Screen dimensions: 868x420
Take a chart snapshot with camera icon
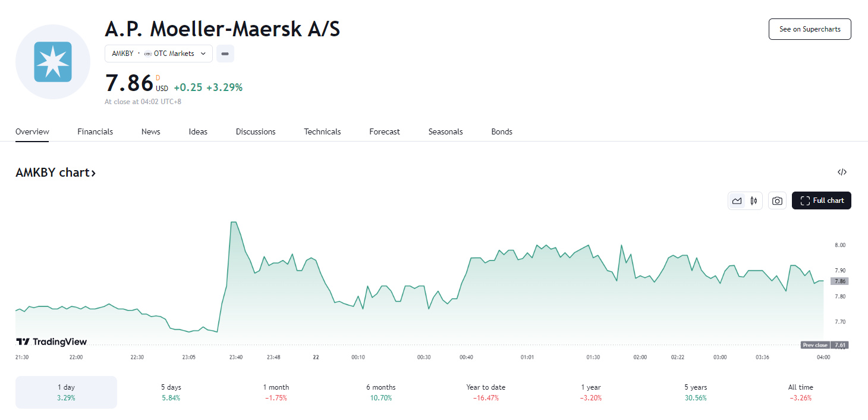pyautogui.click(x=777, y=201)
